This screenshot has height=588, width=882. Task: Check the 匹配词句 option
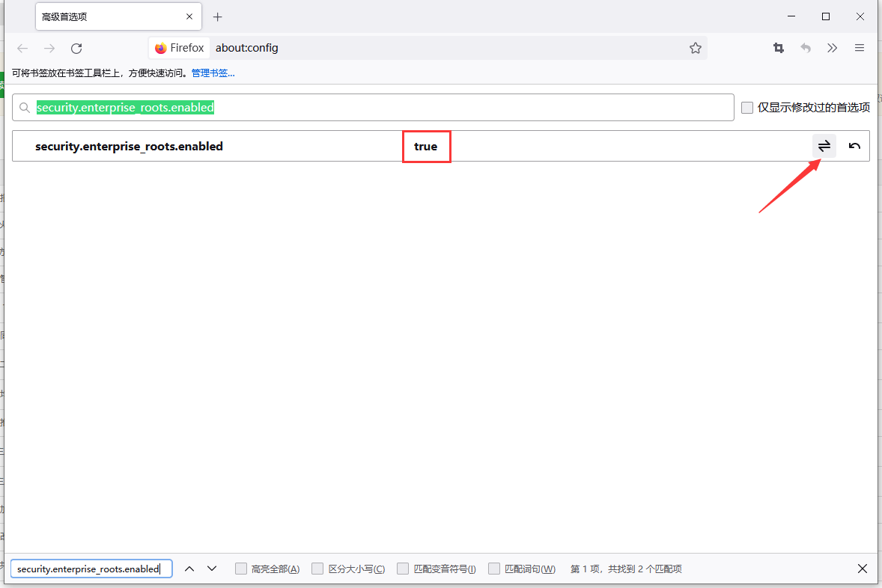pos(494,569)
